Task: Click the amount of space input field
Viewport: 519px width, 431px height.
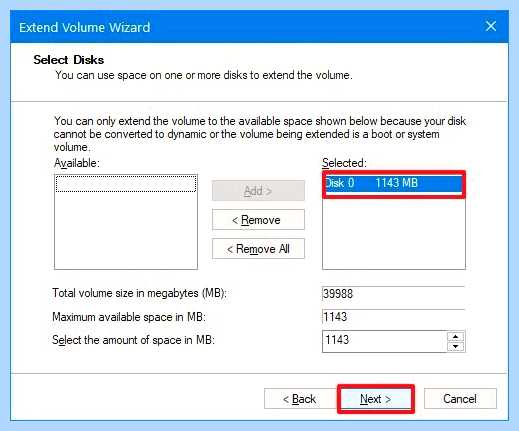Action: coord(385,341)
